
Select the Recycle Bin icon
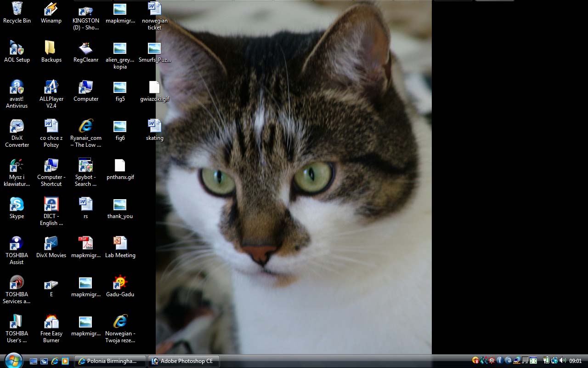17,9
